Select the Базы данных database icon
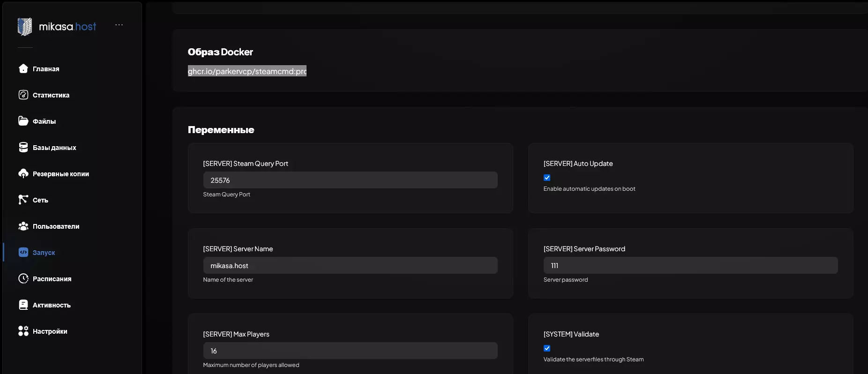The width and height of the screenshot is (868, 374). [x=23, y=148]
